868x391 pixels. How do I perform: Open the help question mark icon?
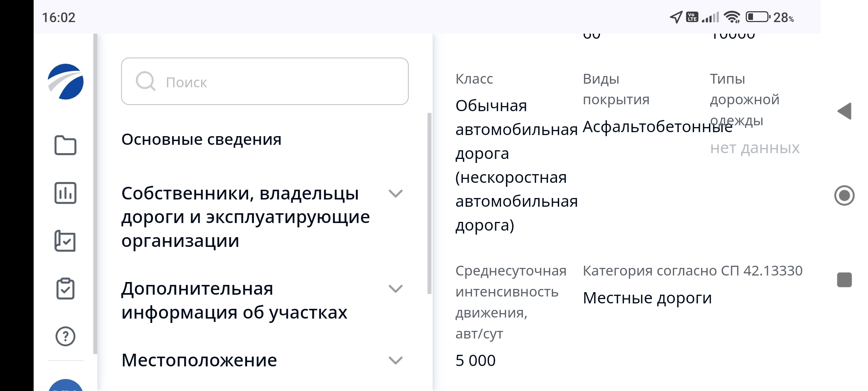coord(65,336)
